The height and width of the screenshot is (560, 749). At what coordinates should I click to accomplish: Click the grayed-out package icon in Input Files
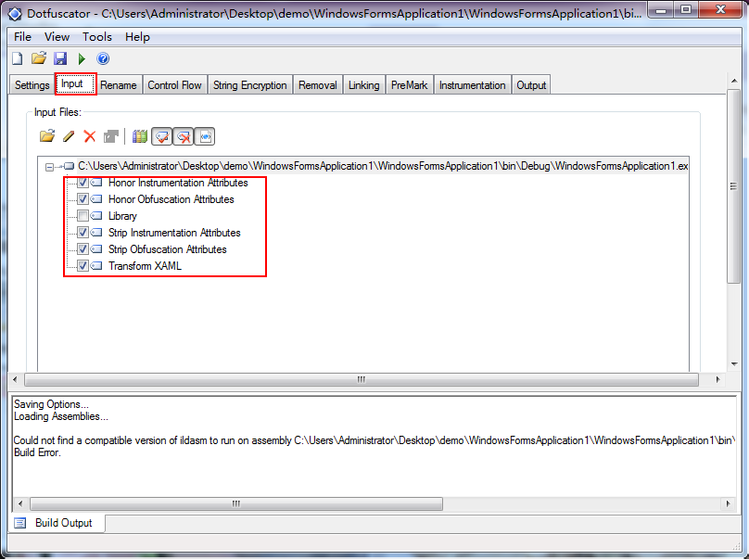point(111,136)
